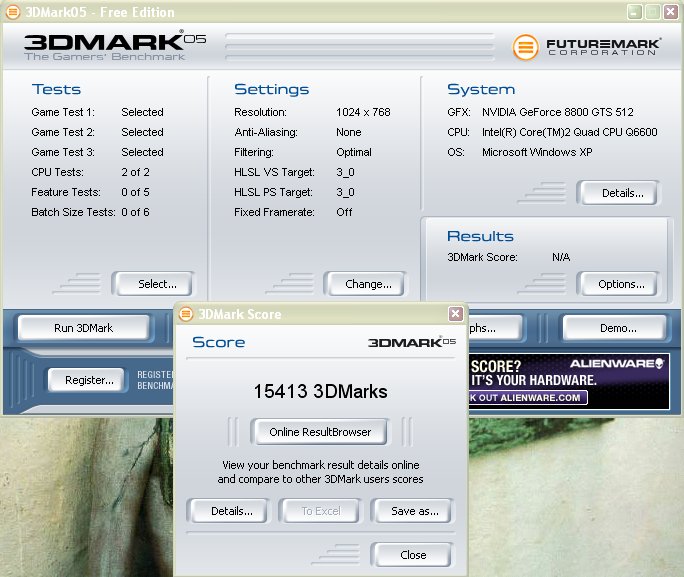Screen dimensions: 684x577
Task: Click the Tests section heading
Action: (56, 89)
